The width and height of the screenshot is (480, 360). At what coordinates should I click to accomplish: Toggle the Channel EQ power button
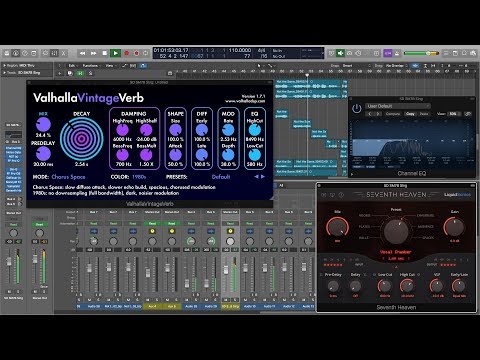click(x=357, y=108)
